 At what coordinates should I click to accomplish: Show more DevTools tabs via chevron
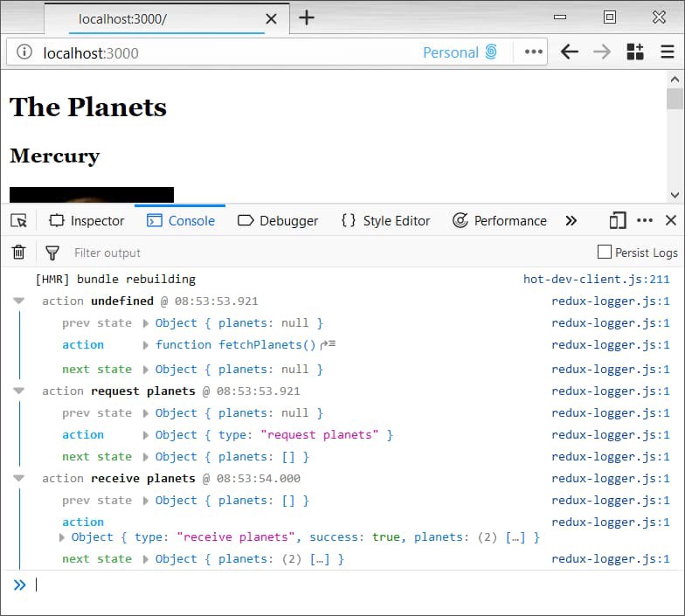click(571, 221)
